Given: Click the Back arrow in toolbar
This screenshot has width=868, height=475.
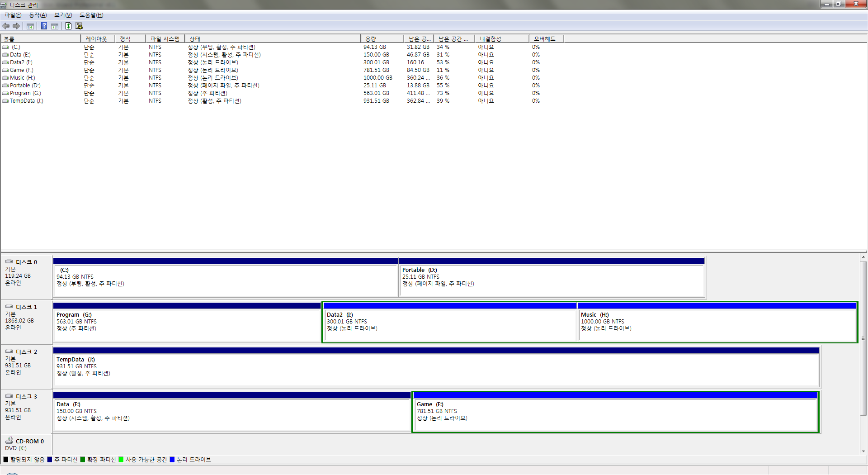Looking at the screenshot, I should 6,26.
